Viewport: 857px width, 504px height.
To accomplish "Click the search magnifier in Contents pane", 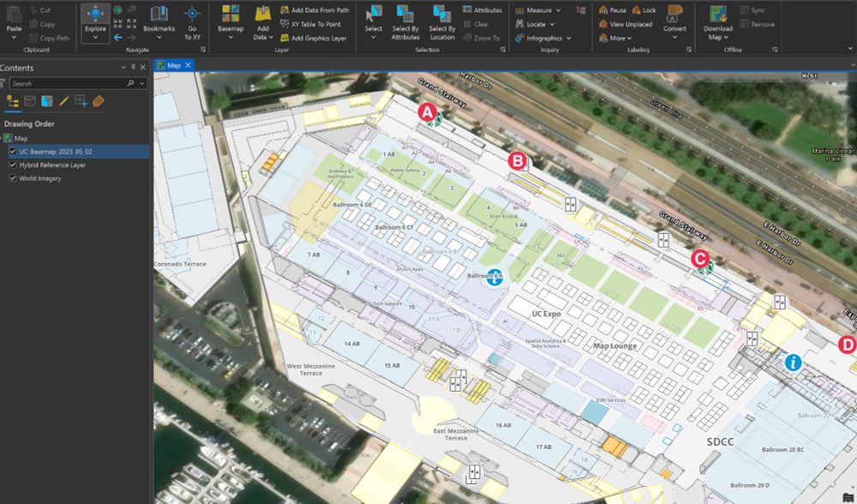I will click(x=130, y=83).
